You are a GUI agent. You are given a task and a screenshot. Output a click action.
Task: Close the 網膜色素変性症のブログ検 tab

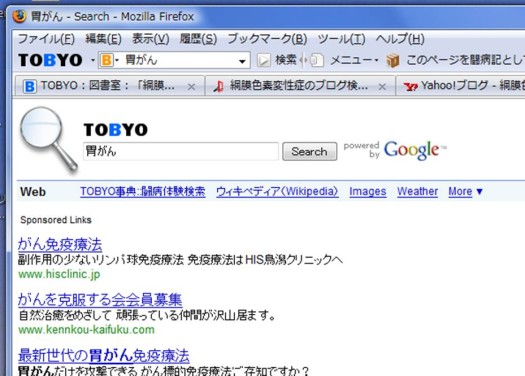pos(382,87)
